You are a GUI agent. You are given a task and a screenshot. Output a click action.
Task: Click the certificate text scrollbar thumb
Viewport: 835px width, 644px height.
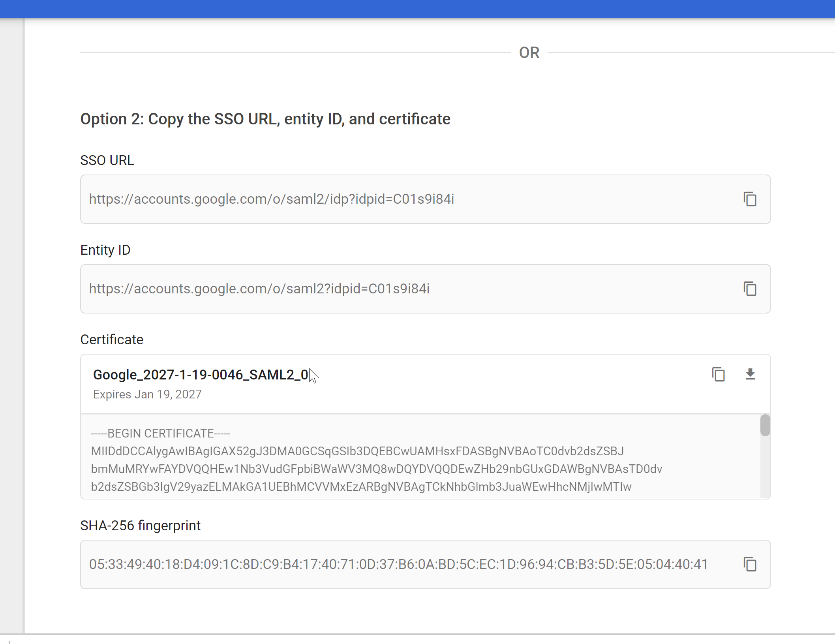tap(765, 425)
